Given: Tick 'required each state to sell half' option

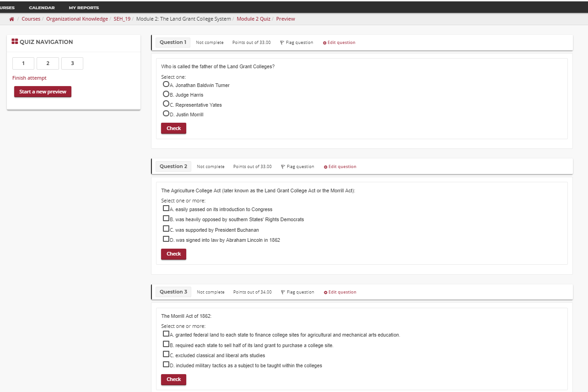Looking at the screenshot, I should click(x=166, y=344).
